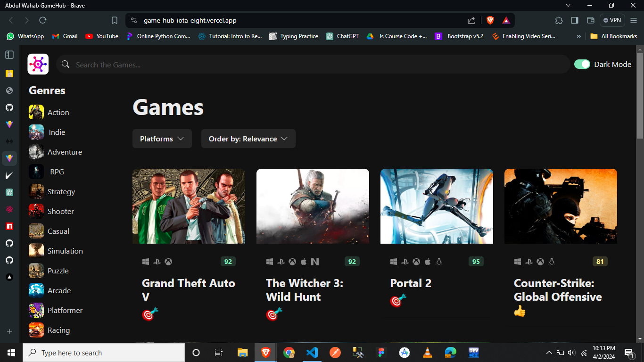Switch to the Nike vertical tab
Viewport: 644px width, 362px height.
(9, 175)
